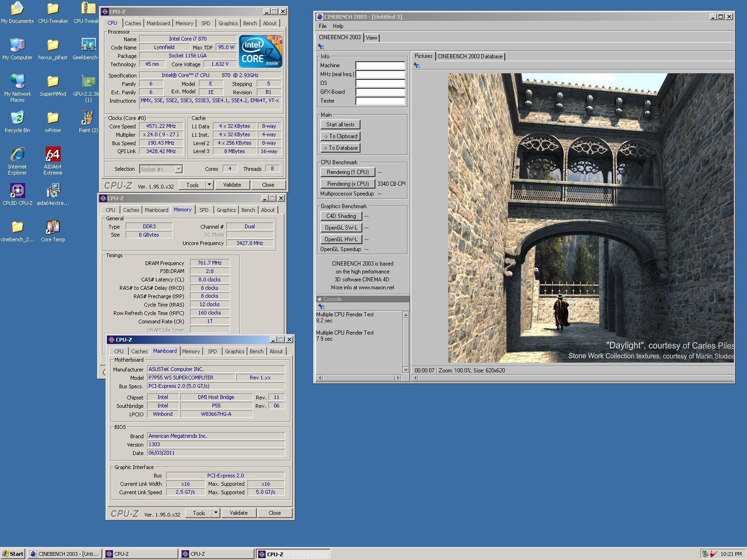Click Start all tests button

(340, 125)
